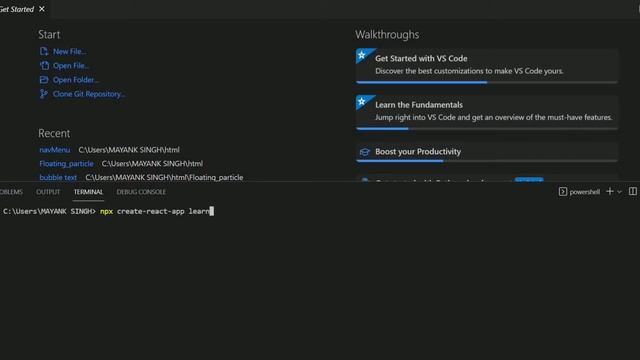Click the path text next to Floating_particle
The image size is (640, 360).
click(152, 164)
